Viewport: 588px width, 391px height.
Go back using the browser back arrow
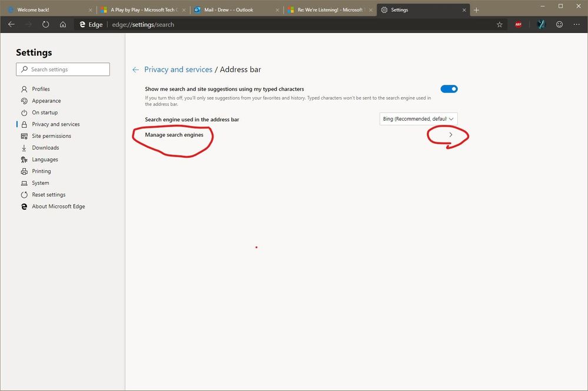[x=11, y=24]
